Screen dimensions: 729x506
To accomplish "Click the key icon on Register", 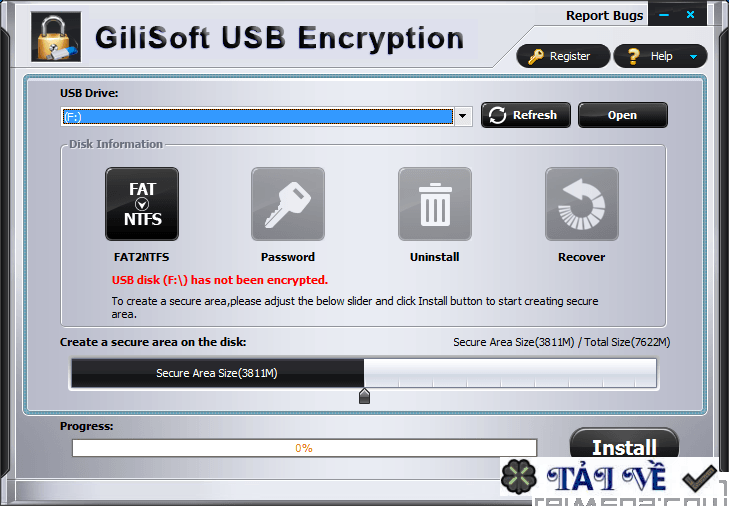I will (536, 57).
